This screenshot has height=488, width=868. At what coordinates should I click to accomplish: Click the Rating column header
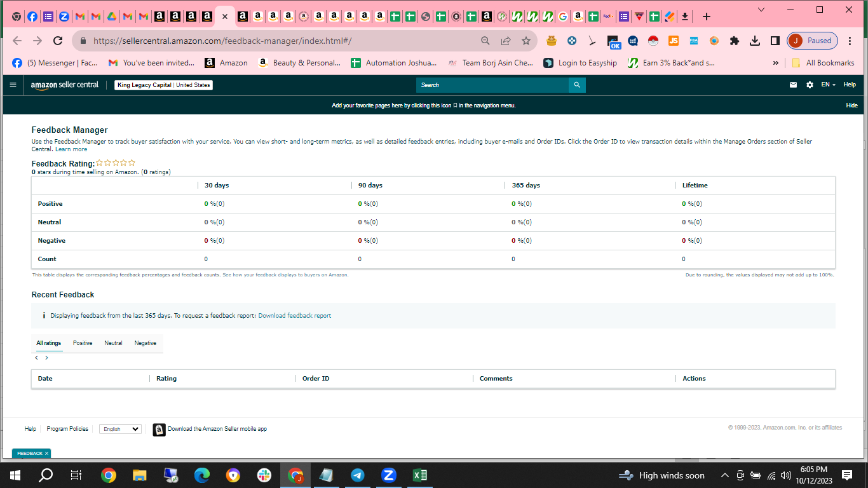click(166, 379)
